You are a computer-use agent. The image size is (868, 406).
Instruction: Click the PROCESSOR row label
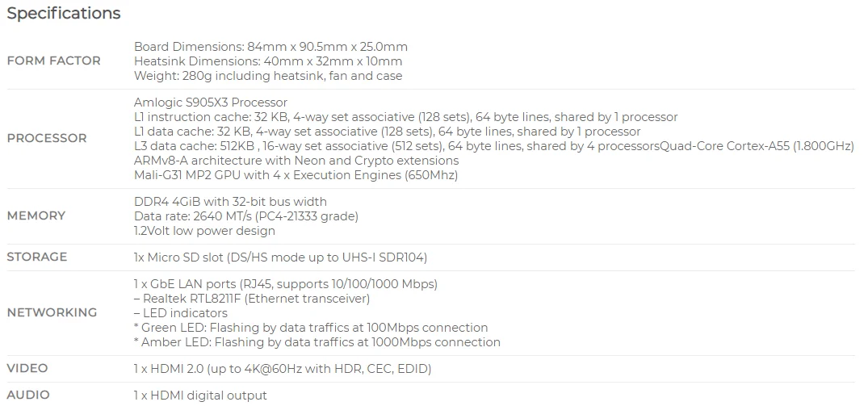click(47, 138)
